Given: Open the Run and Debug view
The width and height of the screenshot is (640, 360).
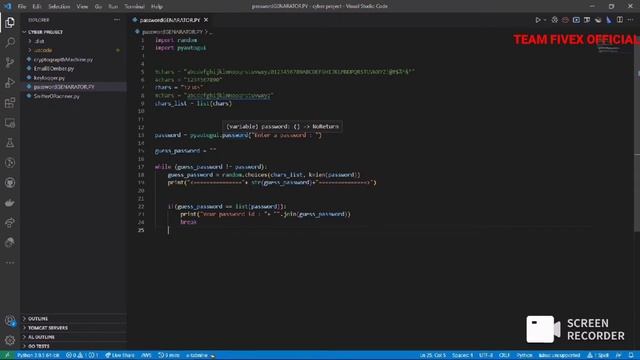Looking at the screenshot, I should tap(10, 82).
